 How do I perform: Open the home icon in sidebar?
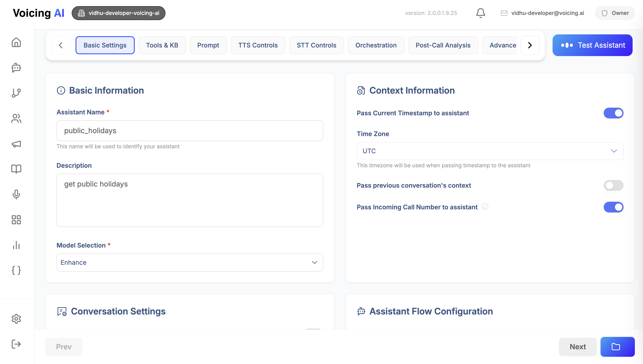coord(16,42)
